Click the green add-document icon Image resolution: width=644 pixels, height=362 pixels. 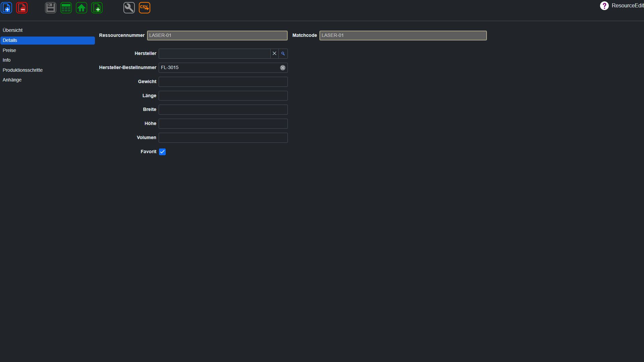[x=97, y=8]
